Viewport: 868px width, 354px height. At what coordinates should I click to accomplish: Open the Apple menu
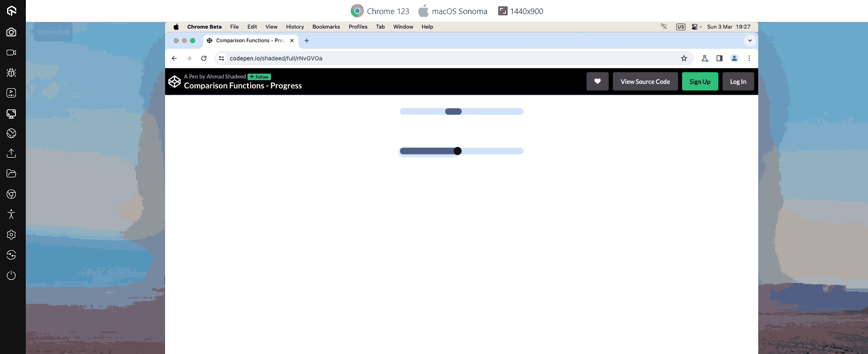(x=176, y=27)
